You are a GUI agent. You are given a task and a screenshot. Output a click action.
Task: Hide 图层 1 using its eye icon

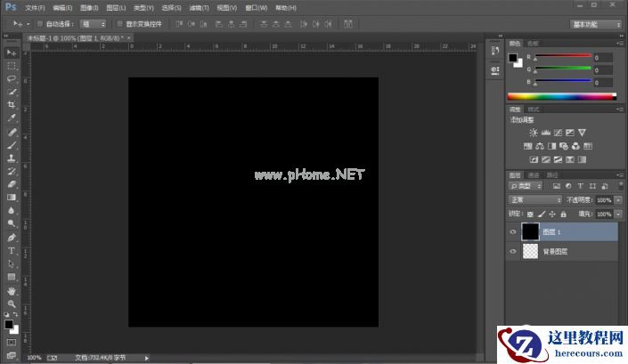513,232
